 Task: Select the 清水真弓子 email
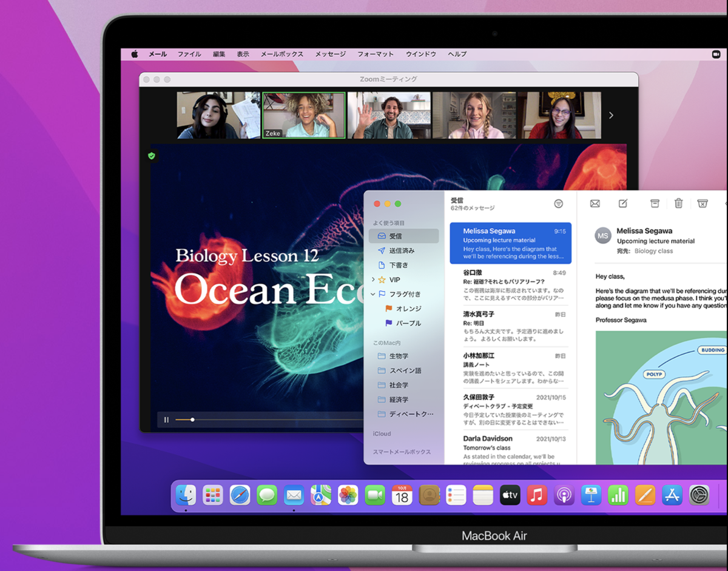pos(510,327)
